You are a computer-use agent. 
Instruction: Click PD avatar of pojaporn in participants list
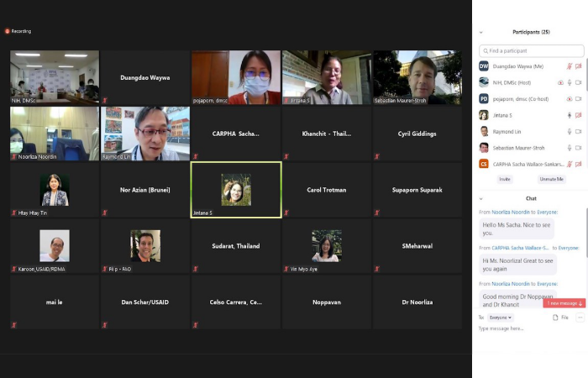[484, 99]
